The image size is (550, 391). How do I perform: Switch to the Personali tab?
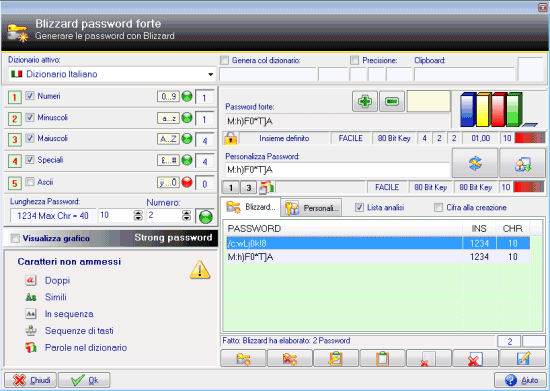tap(311, 208)
